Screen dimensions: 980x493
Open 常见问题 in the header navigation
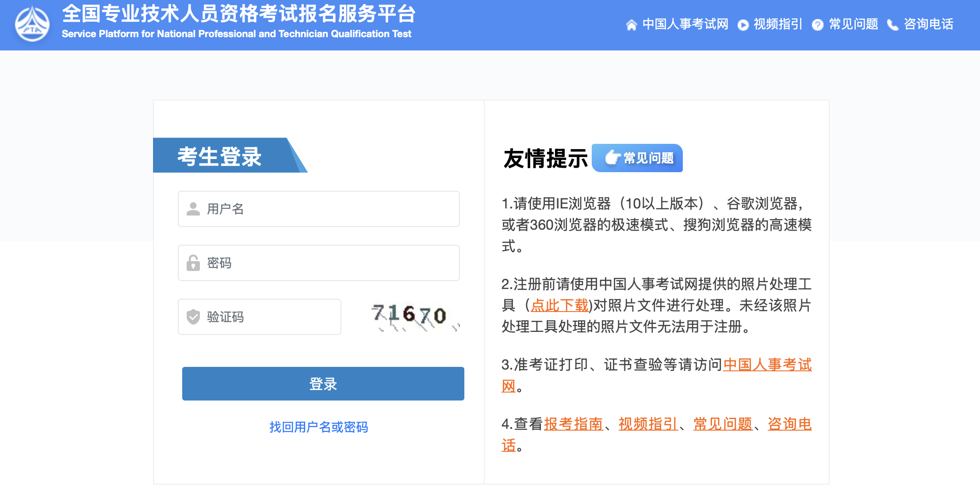(854, 24)
